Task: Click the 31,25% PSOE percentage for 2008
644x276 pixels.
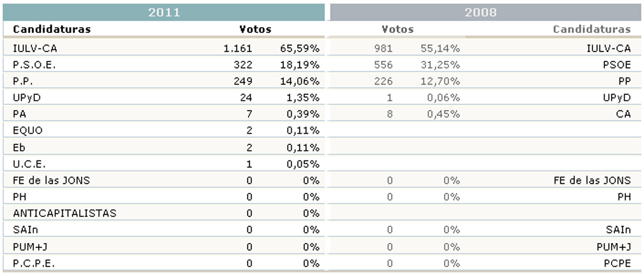Action: [440, 65]
